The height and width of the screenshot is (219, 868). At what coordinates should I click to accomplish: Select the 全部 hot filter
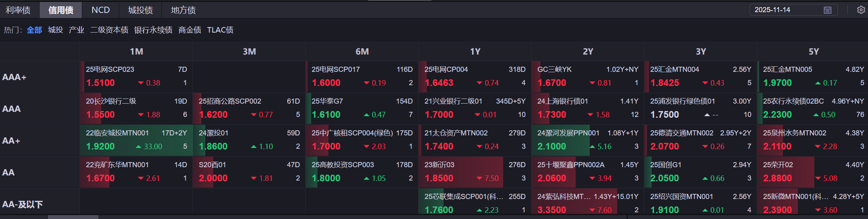[x=34, y=30]
